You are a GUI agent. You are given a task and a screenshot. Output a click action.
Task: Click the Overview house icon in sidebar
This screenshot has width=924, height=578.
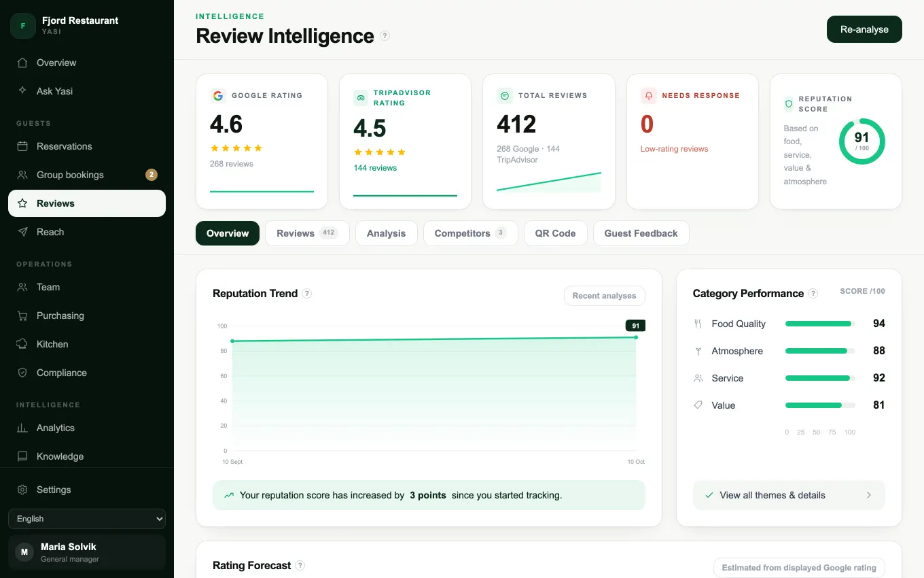22,63
